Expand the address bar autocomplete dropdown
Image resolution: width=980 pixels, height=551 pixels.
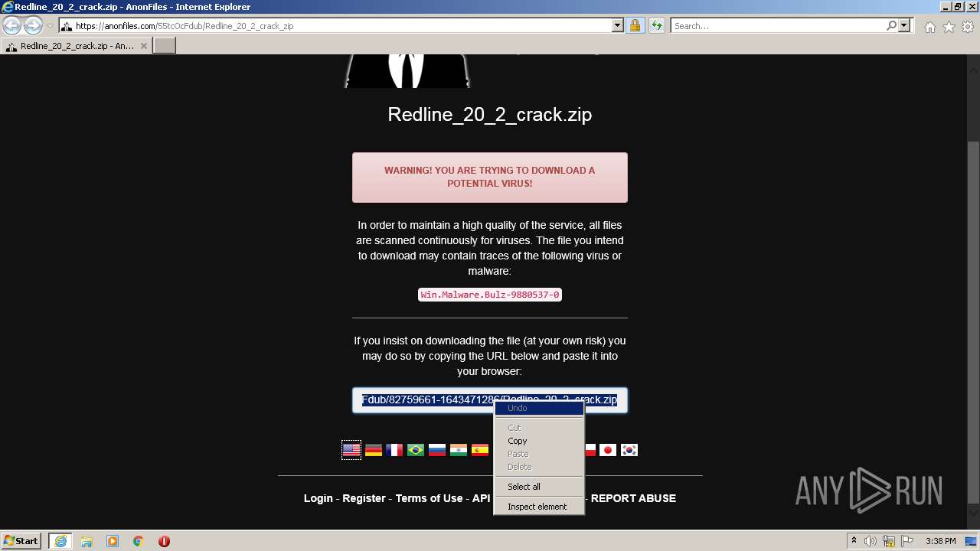(x=618, y=26)
